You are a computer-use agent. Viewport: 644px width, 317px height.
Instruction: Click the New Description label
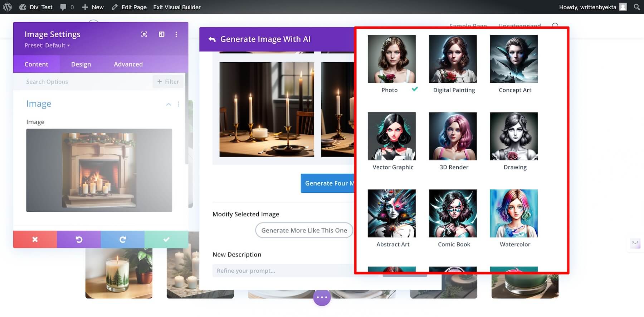[237, 254]
